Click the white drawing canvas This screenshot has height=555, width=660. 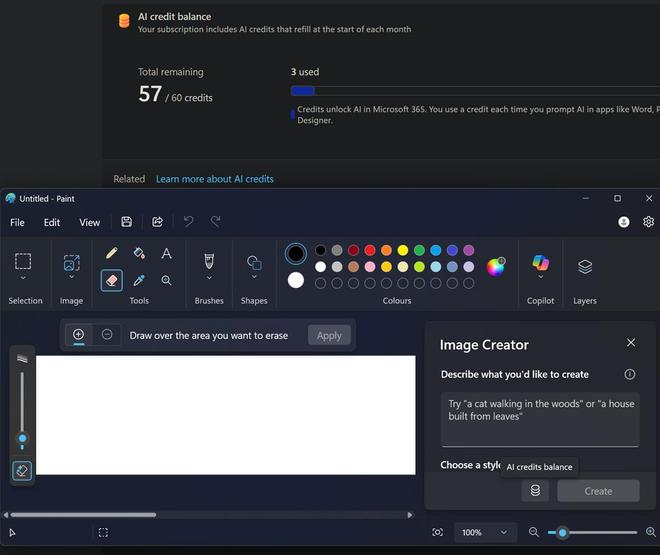[226, 415]
